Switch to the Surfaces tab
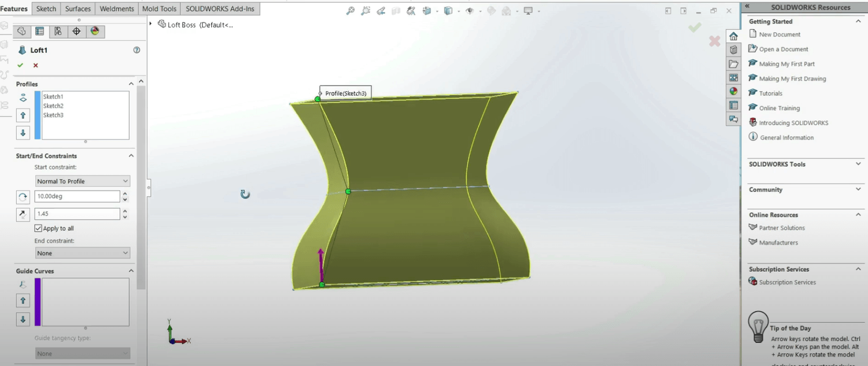This screenshot has height=366, width=868. 78,9
